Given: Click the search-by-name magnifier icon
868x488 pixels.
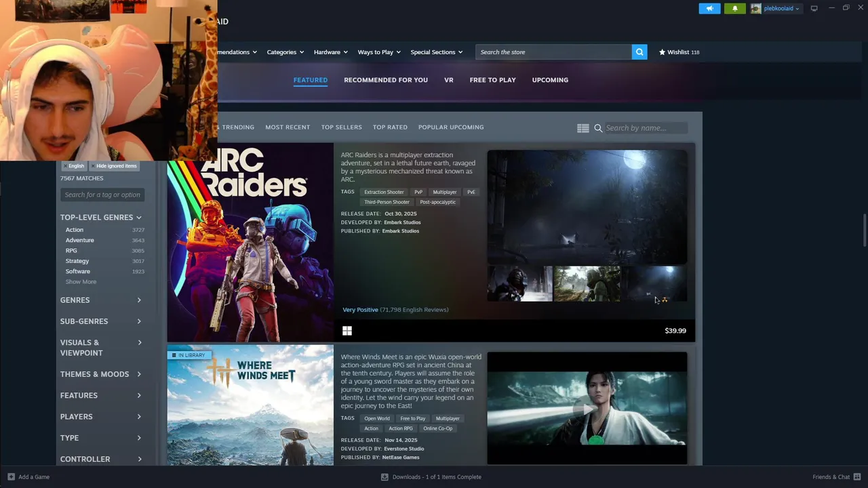Looking at the screenshot, I should (x=598, y=128).
